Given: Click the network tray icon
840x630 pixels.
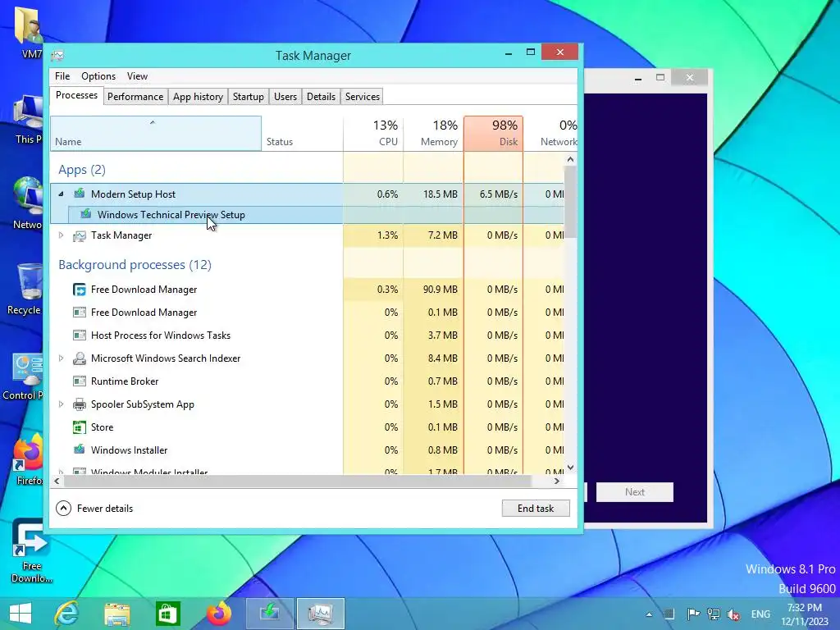Looking at the screenshot, I should 713,614.
